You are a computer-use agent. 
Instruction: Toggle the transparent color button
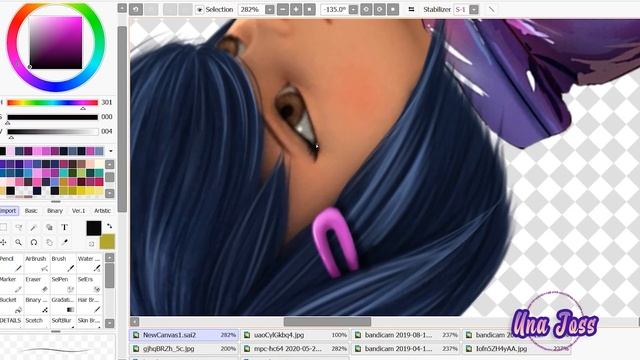tap(91, 244)
